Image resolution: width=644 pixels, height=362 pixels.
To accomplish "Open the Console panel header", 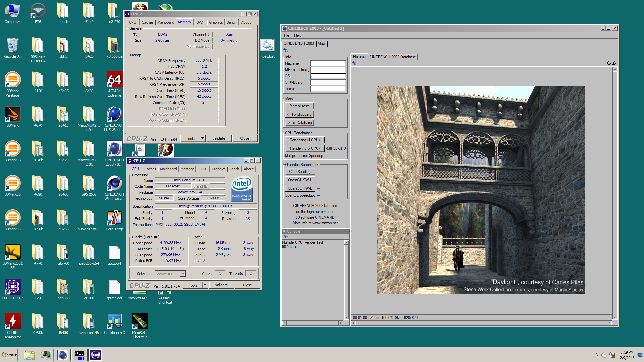I will [x=315, y=231].
